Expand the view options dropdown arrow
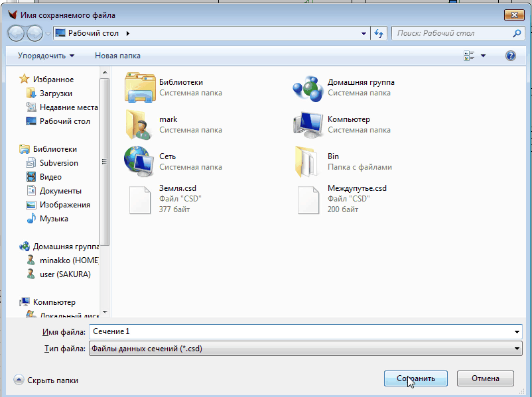532x397 pixels. coord(484,56)
